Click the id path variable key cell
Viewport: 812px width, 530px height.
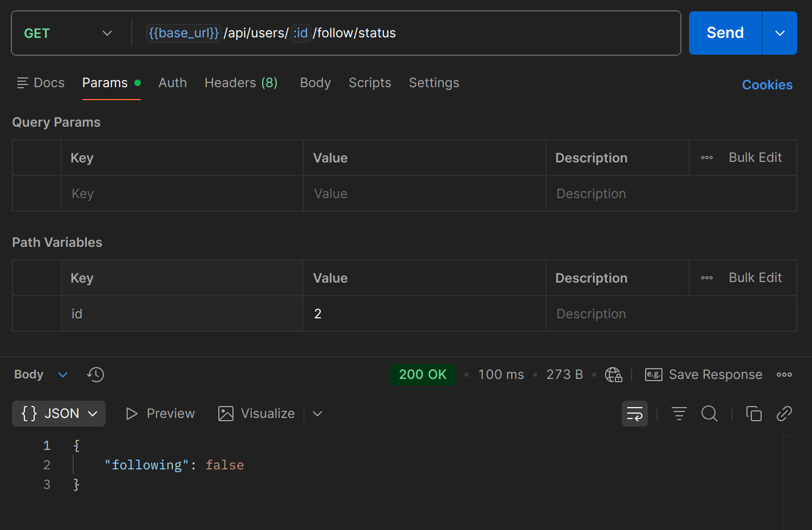tap(182, 314)
